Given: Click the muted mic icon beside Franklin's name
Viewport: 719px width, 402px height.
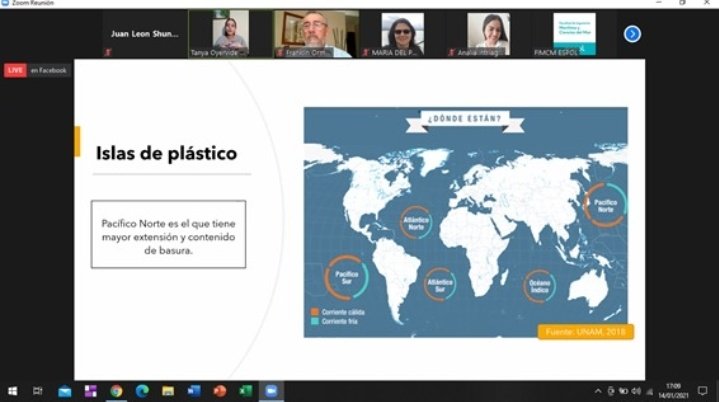Looking at the screenshot, I should click(279, 53).
